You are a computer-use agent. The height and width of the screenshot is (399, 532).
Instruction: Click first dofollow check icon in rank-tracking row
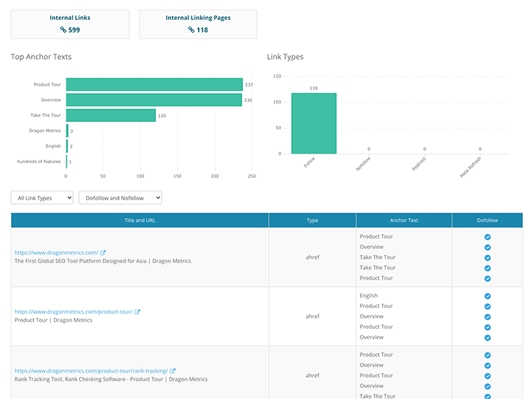pos(488,355)
